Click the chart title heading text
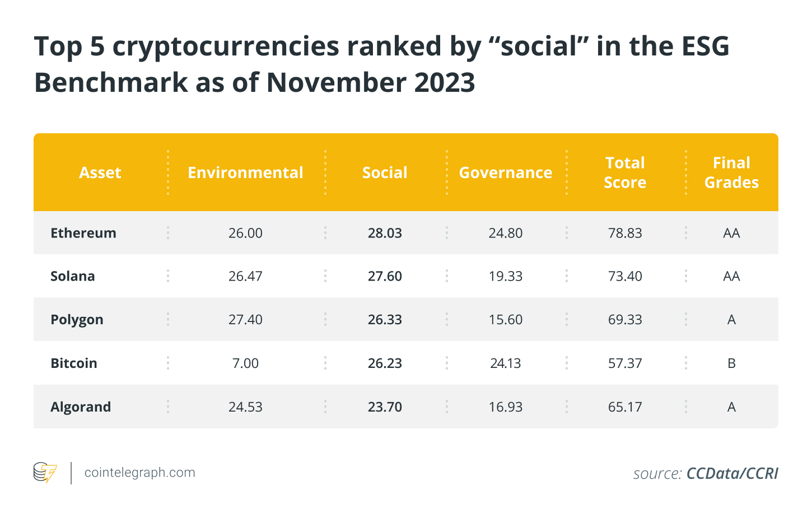This screenshot has height=518, width=812. [x=382, y=64]
